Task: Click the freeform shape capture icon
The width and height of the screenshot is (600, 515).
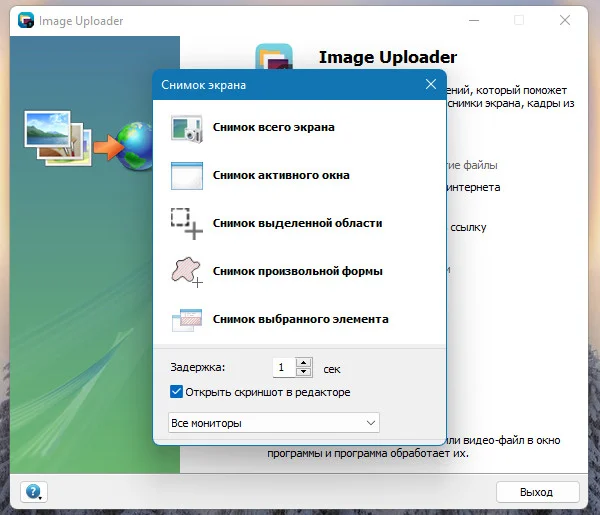Action: [187, 272]
